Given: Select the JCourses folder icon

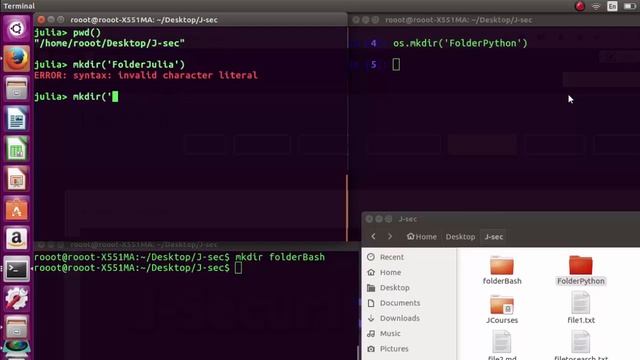Looking at the screenshot, I should (502, 304).
